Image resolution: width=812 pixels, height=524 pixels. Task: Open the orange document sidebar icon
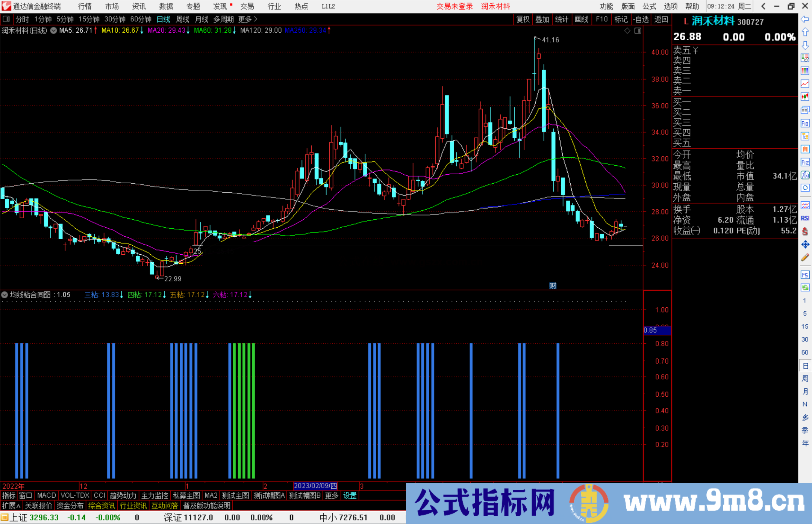(x=805, y=149)
